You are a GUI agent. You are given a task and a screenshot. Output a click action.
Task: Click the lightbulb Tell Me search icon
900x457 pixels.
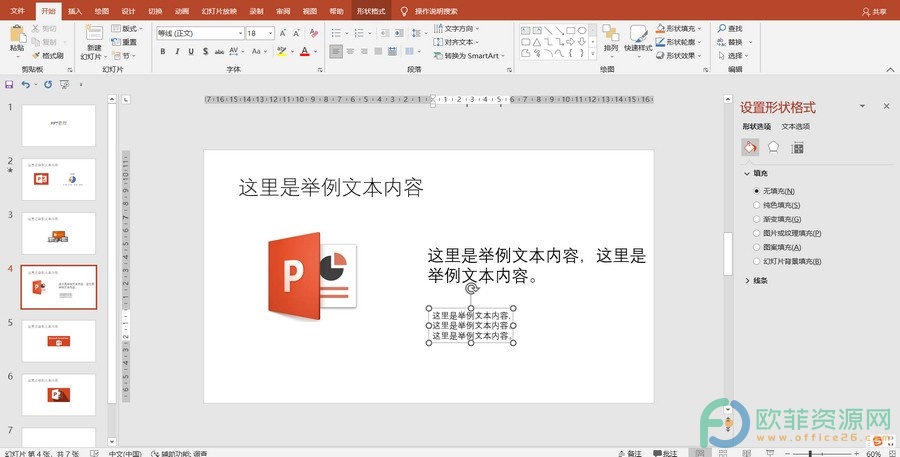click(x=404, y=11)
